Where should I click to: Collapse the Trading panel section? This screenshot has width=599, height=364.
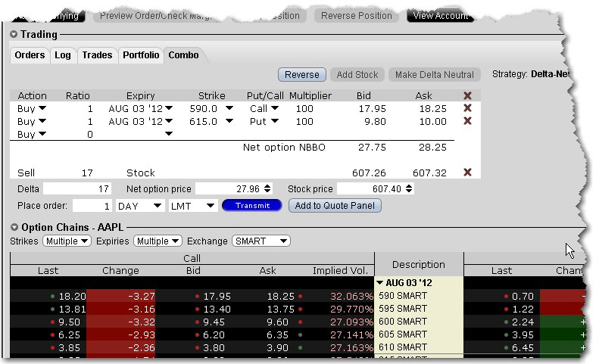point(14,35)
